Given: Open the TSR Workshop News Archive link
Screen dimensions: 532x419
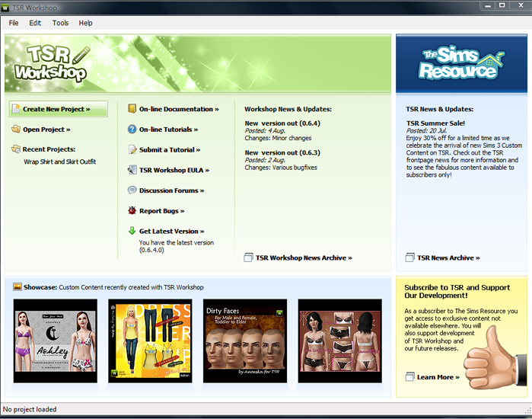Looking at the screenshot, I should 303,258.
